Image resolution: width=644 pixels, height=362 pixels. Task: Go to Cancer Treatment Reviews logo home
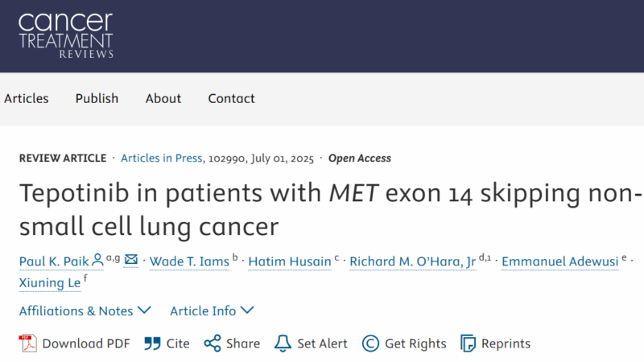click(x=66, y=35)
